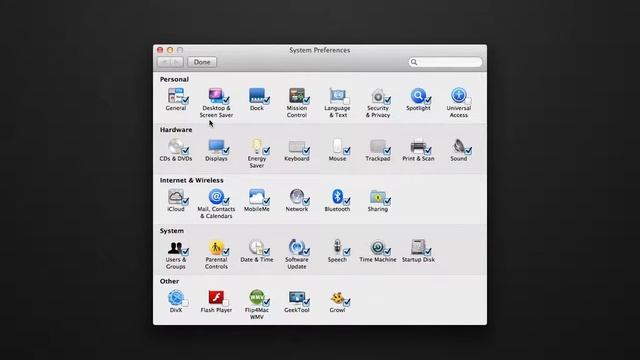
Task: Open Mail, Contacts & Calendars icon
Action: (x=216, y=197)
